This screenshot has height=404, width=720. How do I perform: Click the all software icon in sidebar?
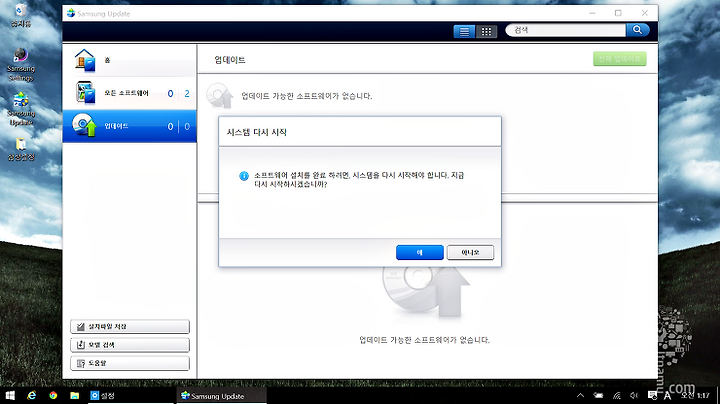(x=85, y=93)
